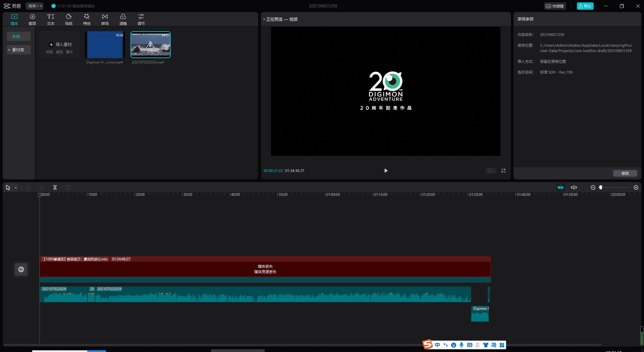Screen dimensions: 644x352
Task: Switch Sogou input 中 Chinese mode
Action: [x=437, y=345]
